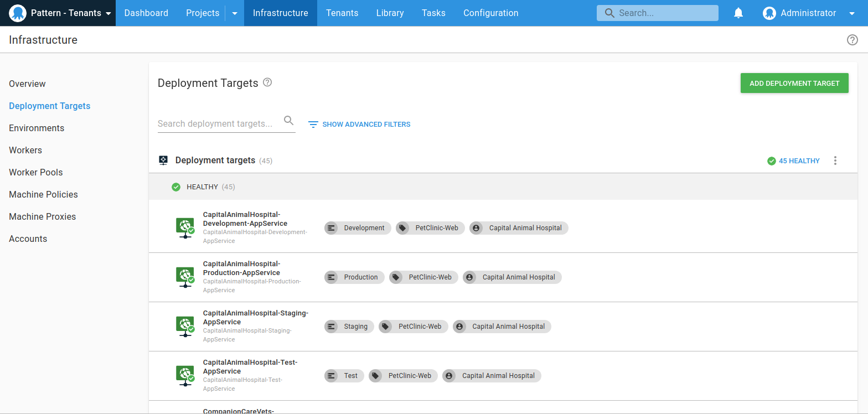Focus the Search deployment targets input

219,123
